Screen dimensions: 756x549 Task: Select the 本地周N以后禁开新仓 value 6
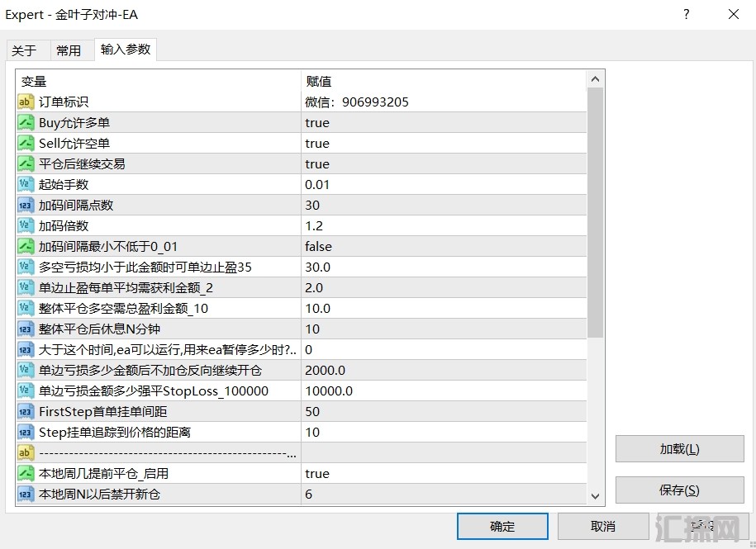tap(444, 494)
